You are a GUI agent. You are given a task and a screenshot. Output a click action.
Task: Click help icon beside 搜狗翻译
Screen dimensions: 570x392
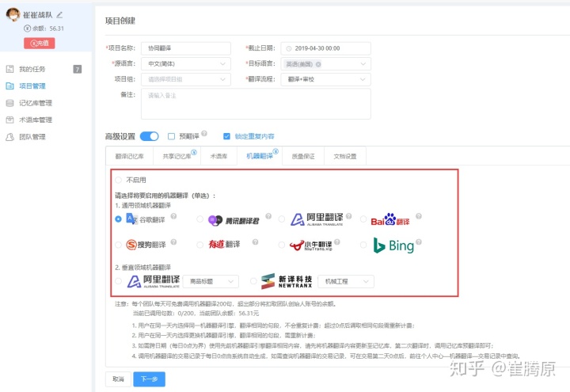tap(173, 242)
